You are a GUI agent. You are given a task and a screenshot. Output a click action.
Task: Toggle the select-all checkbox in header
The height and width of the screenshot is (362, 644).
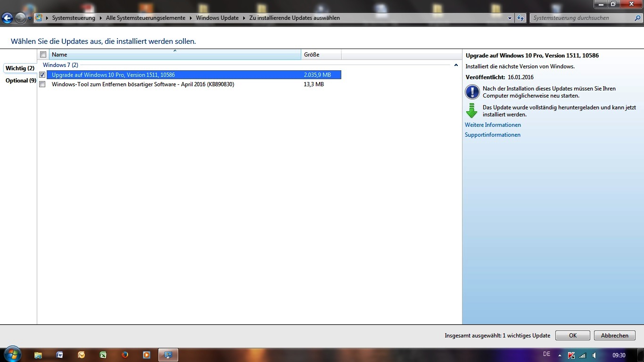pyautogui.click(x=43, y=55)
